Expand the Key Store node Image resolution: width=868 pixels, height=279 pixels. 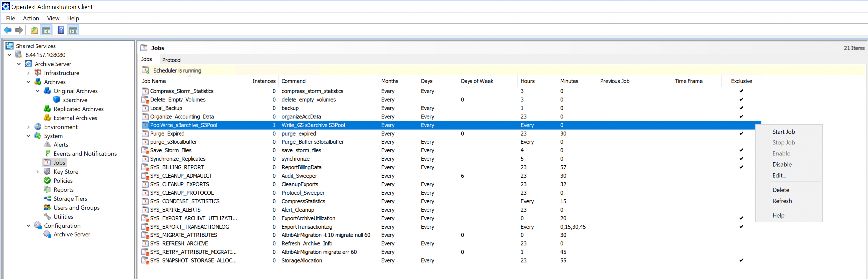click(x=38, y=172)
